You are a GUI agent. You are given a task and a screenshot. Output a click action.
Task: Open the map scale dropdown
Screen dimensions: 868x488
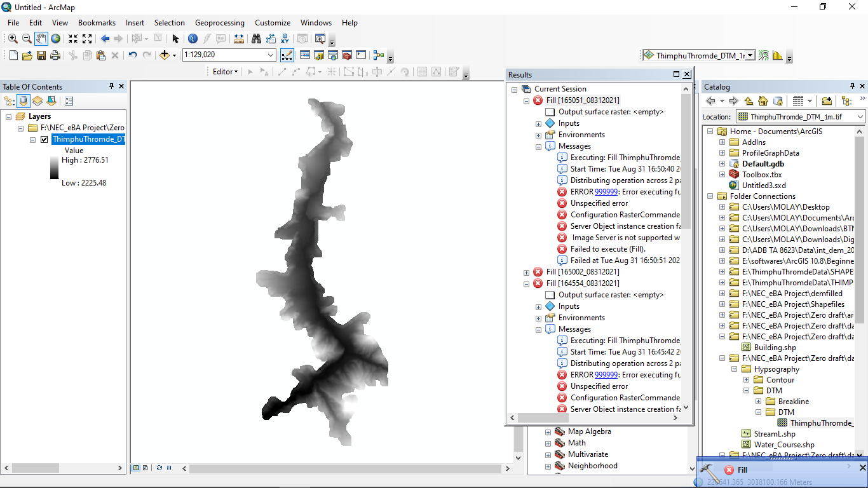[270, 55]
